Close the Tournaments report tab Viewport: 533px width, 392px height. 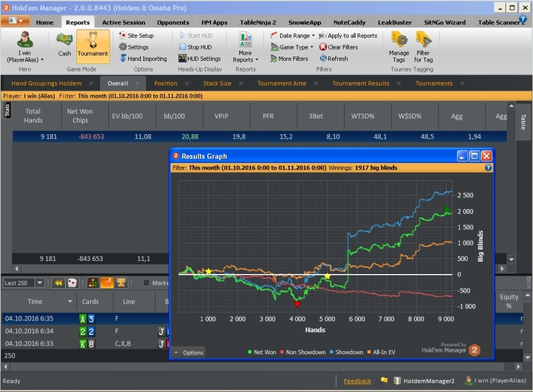(x=462, y=83)
